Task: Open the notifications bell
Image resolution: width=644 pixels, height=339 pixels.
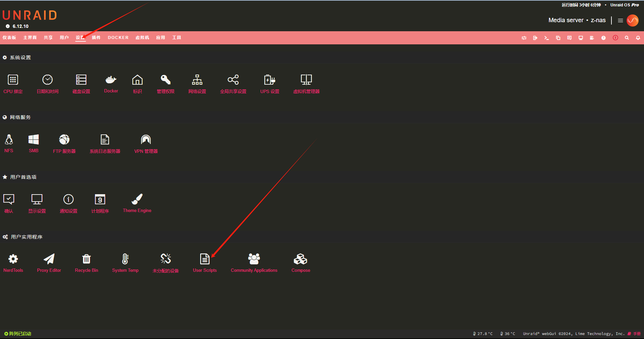Action: pos(638,38)
